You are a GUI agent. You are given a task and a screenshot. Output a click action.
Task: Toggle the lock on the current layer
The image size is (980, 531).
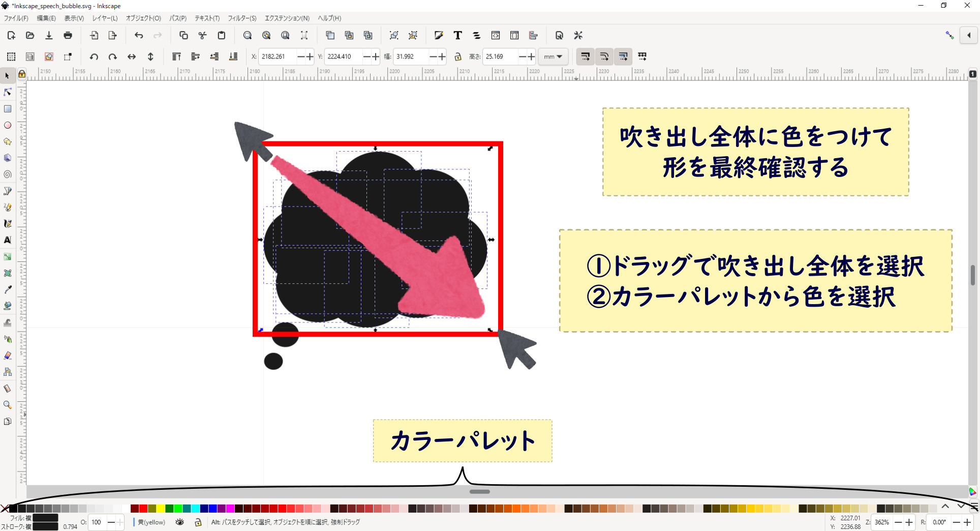197,522
